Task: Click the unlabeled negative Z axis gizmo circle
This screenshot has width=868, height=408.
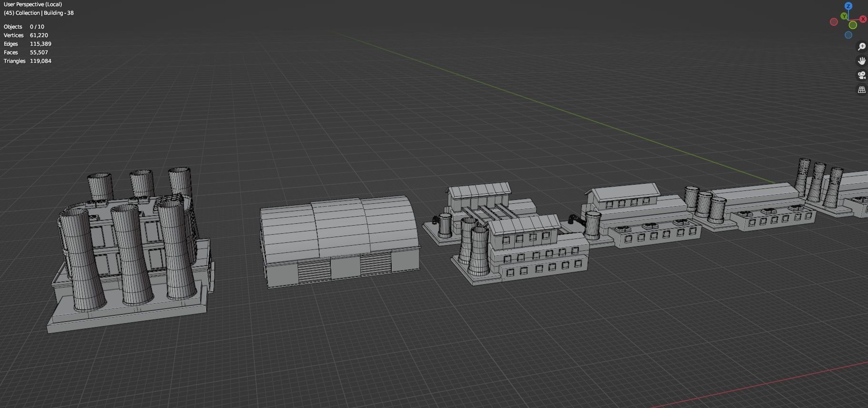Action: point(848,35)
